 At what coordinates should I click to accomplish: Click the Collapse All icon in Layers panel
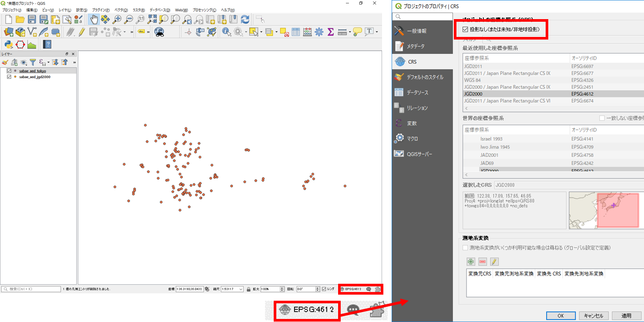[64, 63]
